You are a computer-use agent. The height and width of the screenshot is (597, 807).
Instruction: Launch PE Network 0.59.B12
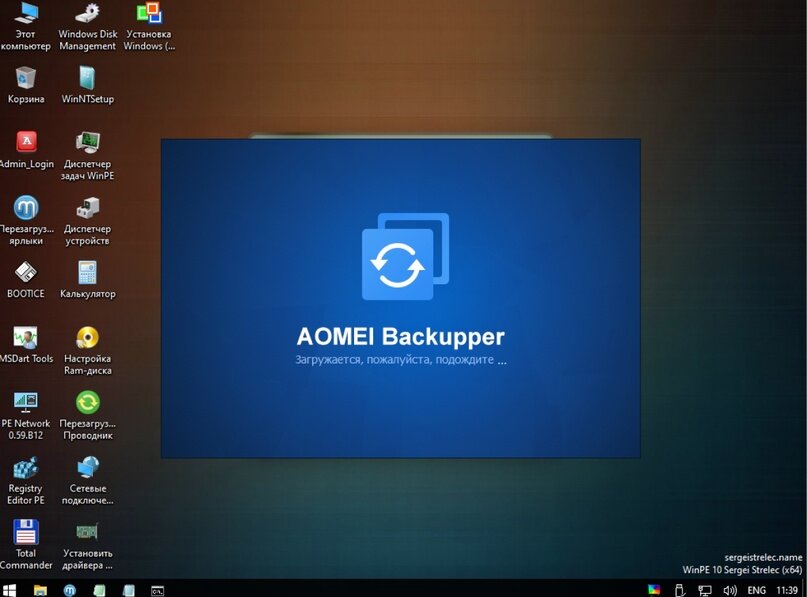click(x=26, y=415)
